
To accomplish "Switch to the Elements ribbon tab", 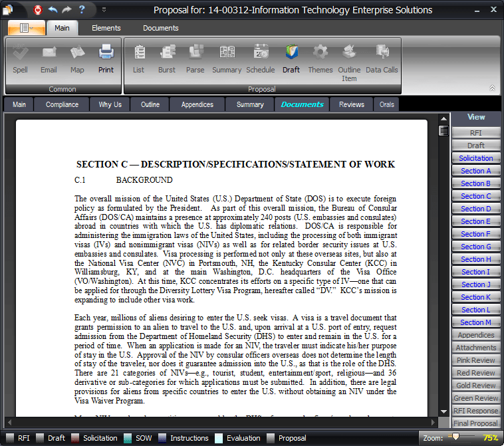I will tap(106, 28).
